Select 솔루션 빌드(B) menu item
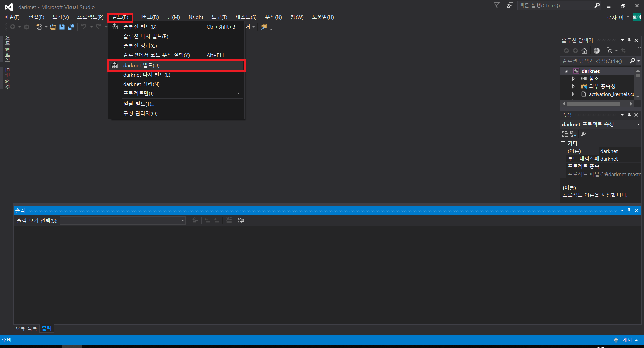The image size is (644, 348). point(176,27)
